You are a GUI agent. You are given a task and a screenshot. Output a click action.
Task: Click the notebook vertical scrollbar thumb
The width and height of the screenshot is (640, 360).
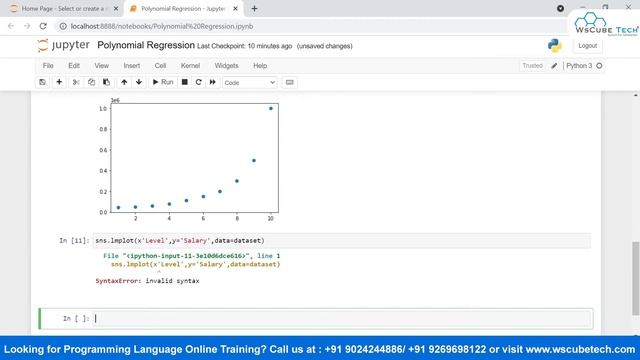tap(636, 278)
